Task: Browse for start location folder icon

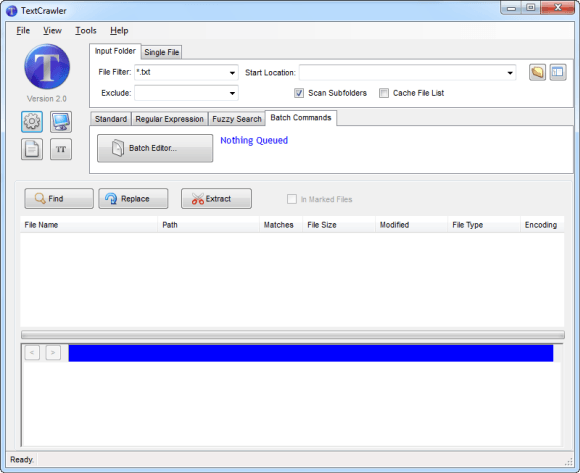Action: click(537, 72)
